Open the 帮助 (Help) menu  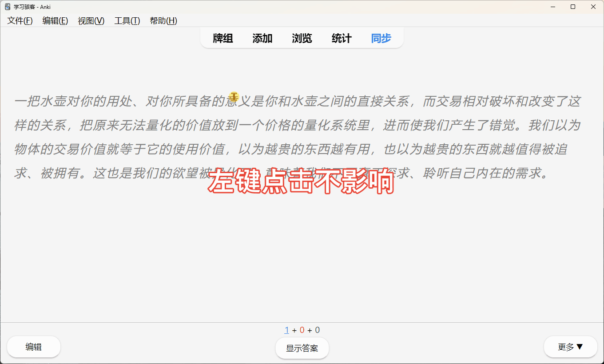pyautogui.click(x=163, y=20)
